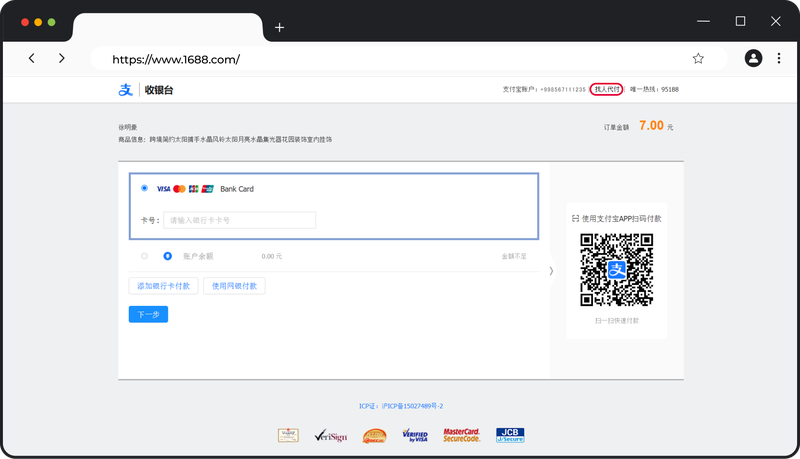Image resolution: width=800 pixels, height=459 pixels.
Task: Go forward with the browser forward arrow
Action: pyautogui.click(x=62, y=59)
